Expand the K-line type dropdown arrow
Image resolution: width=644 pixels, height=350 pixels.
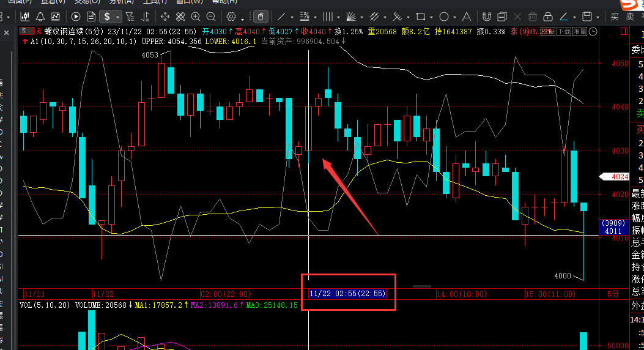click(32, 31)
